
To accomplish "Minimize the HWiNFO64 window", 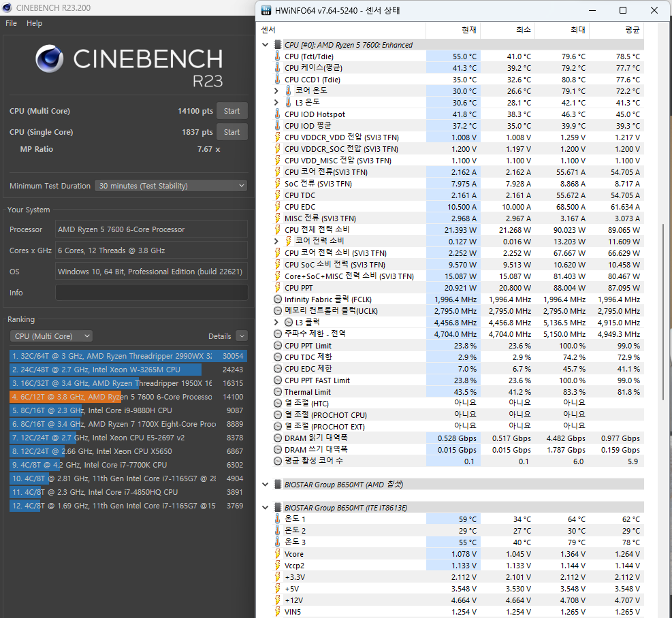I will (592, 10).
